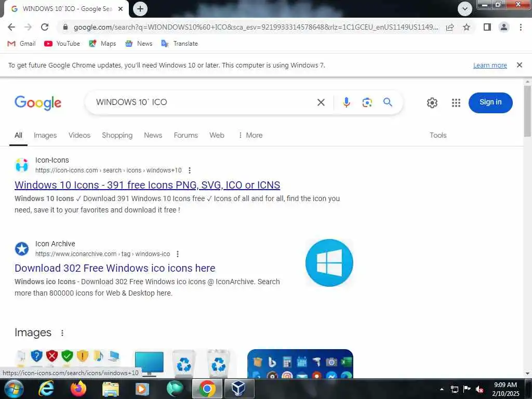This screenshot has width=532, height=399.
Task: Open VirtualBox cube icon in taskbar
Action: point(238,389)
